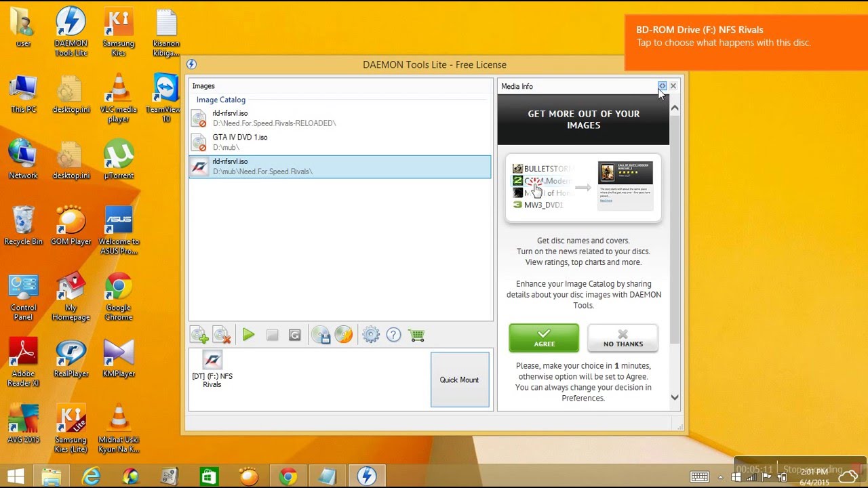This screenshot has width=868, height=488.
Task: Open the user folder desktop icon
Action: pyautogui.click(x=23, y=27)
